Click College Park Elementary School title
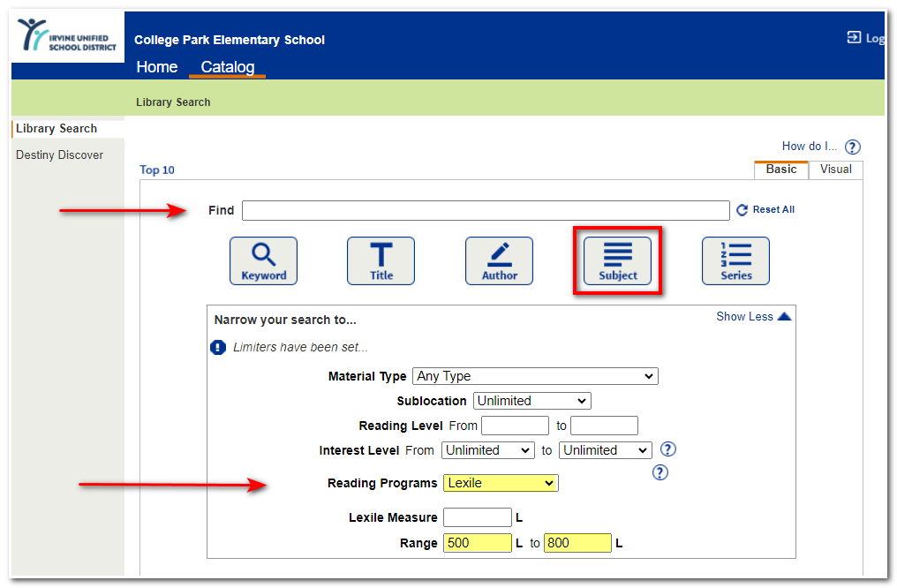897x588 pixels. (x=230, y=40)
